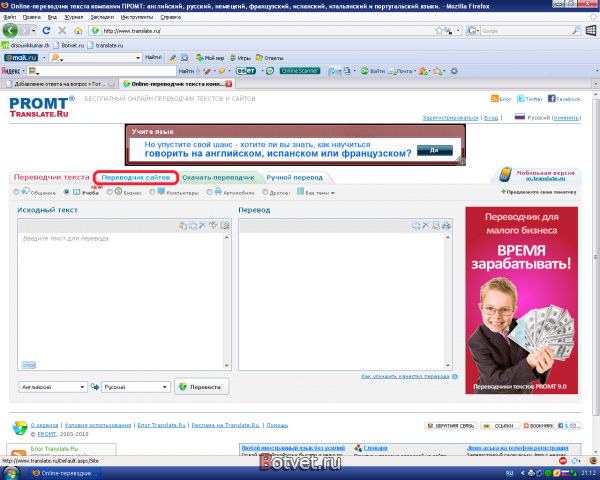
Task: Clear source text with the X icon
Action: (203, 225)
